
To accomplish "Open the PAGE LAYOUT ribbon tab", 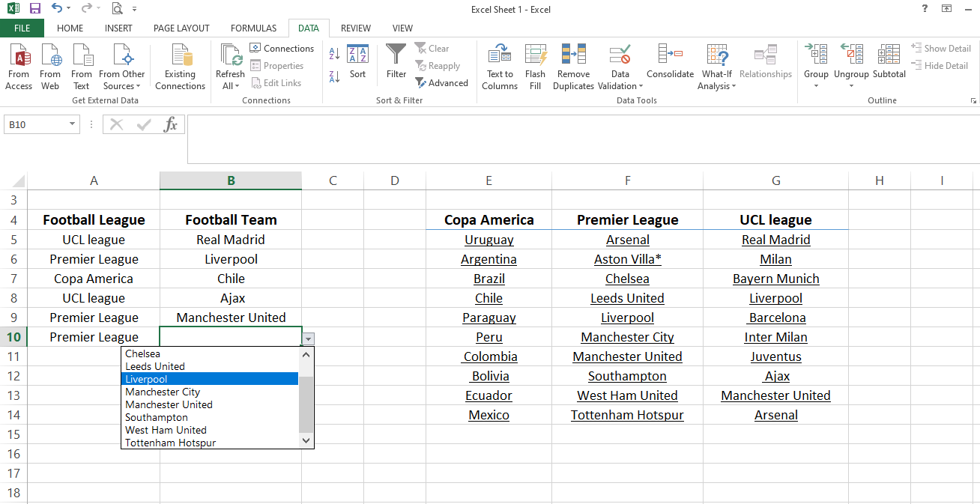I will pos(181,28).
